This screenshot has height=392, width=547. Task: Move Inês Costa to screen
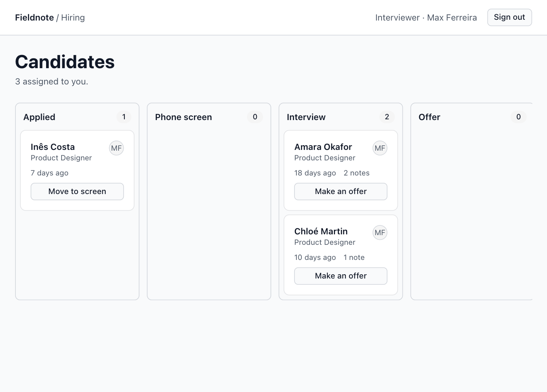click(x=77, y=191)
